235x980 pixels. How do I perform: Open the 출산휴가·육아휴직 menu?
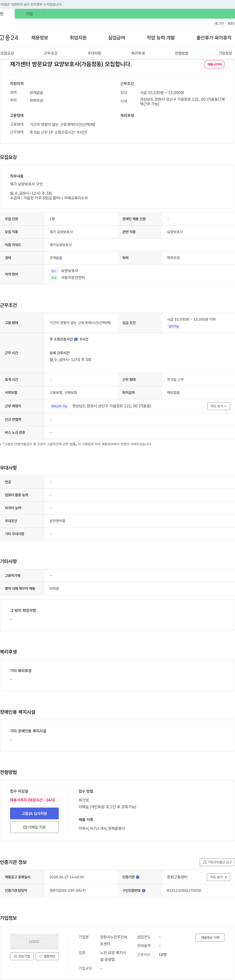[214, 38]
